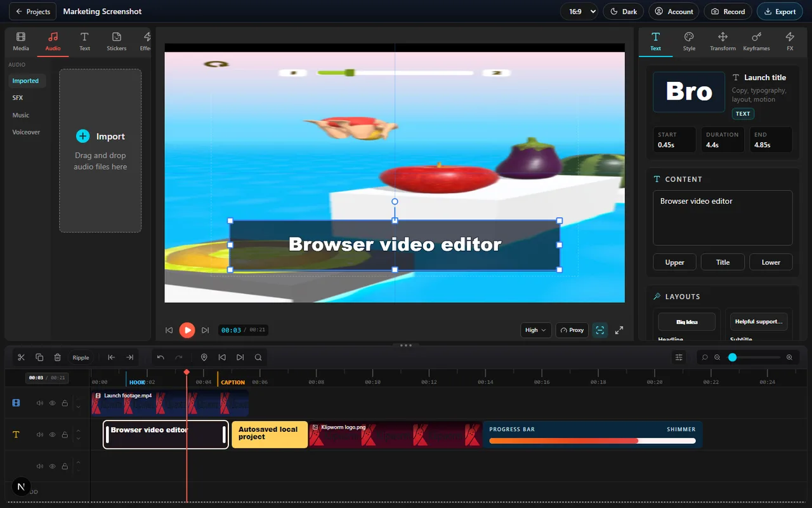The width and height of the screenshot is (812, 508).
Task: Select the scissors split tool
Action: click(x=21, y=358)
